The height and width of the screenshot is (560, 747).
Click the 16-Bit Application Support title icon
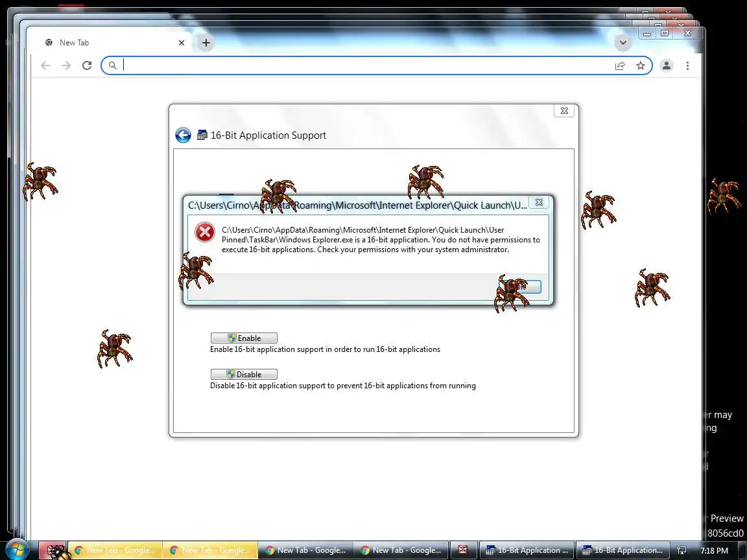pyautogui.click(x=202, y=135)
